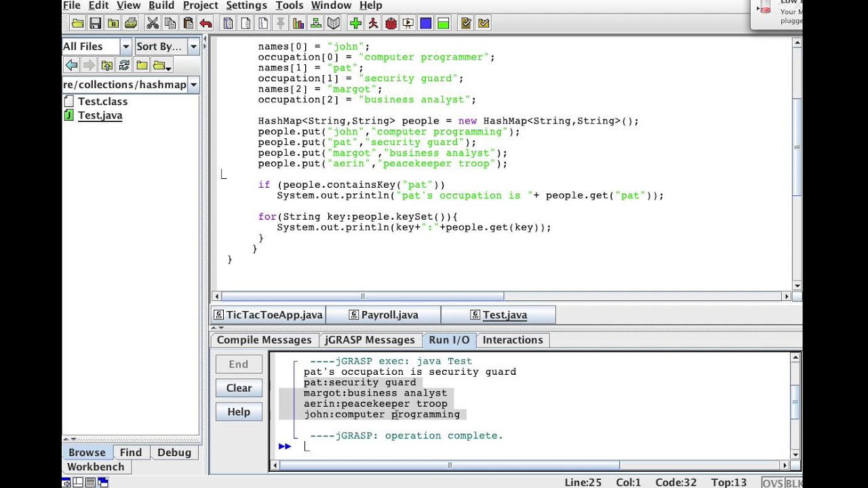The height and width of the screenshot is (488, 868).
Task: Paste using the clipboard icon
Action: coord(188,23)
